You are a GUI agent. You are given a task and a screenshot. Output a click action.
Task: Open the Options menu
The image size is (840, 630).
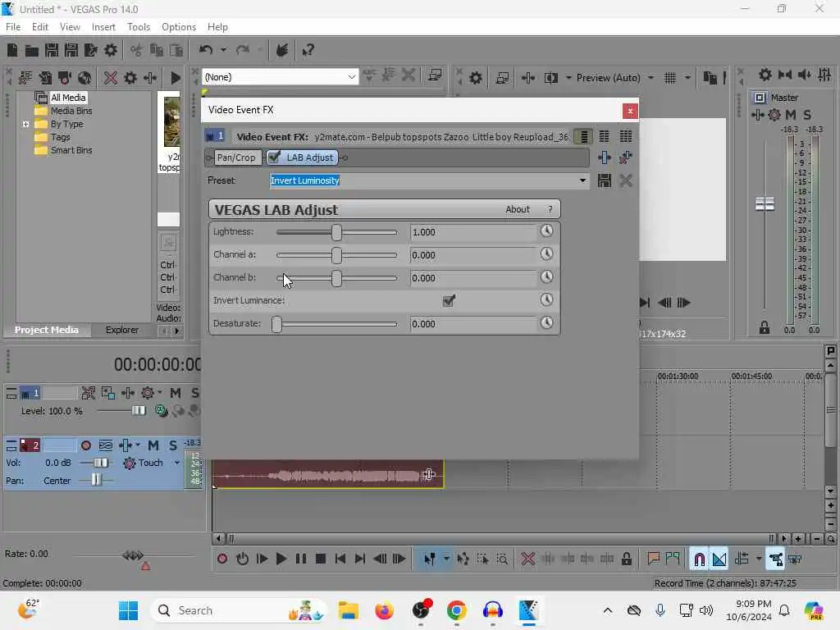click(x=178, y=27)
